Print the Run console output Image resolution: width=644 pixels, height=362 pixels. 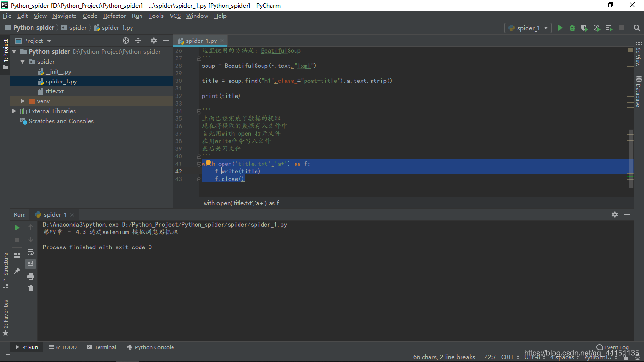(31, 276)
